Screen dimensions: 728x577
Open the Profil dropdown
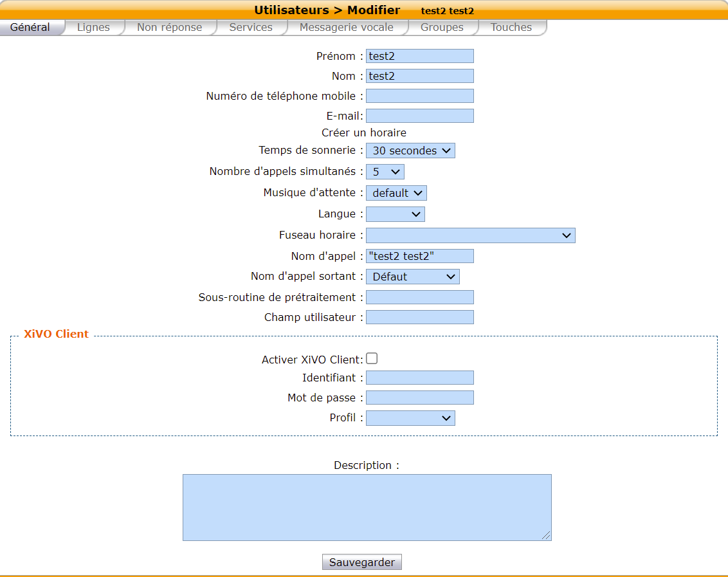[410, 418]
